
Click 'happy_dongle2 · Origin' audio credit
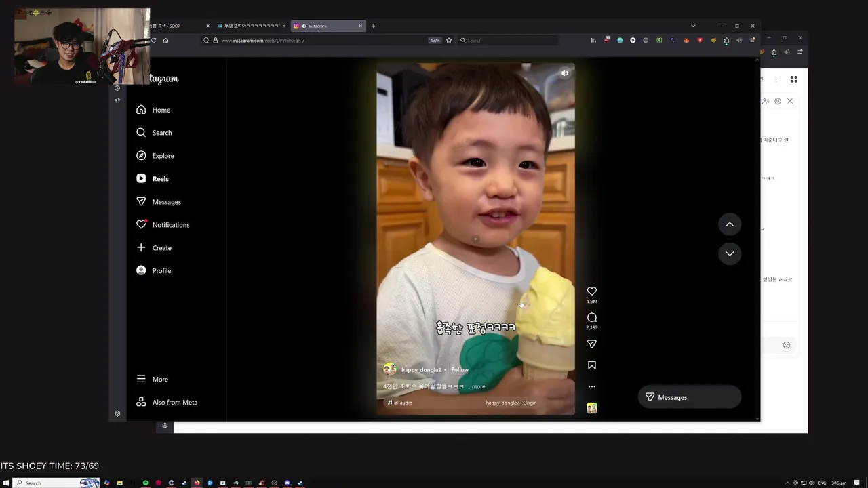[x=511, y=403]
